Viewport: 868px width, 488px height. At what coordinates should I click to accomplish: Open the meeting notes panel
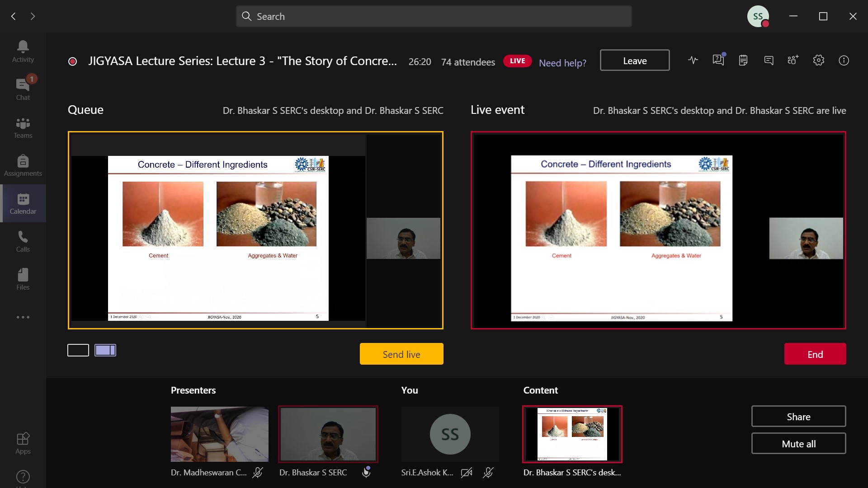click(x=743, y=60)
